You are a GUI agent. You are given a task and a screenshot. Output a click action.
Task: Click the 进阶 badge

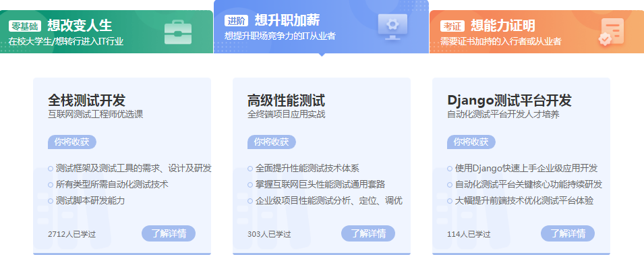(x=236, y=20)
